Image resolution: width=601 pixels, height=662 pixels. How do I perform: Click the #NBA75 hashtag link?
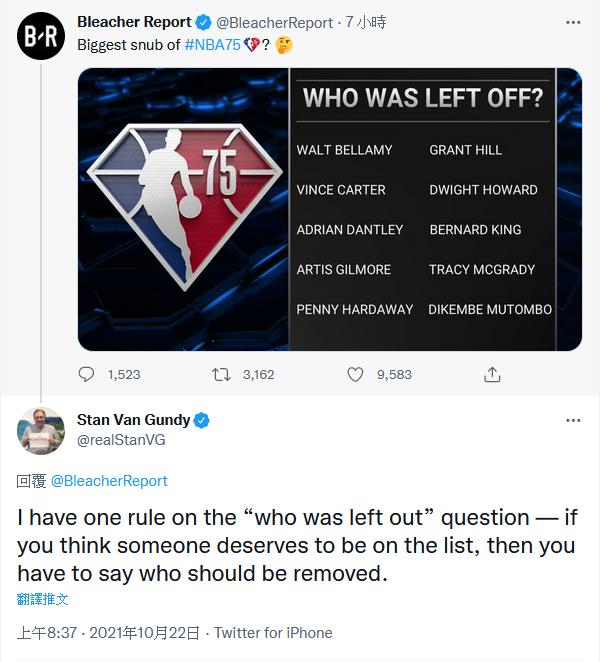[x=213, y=45]
